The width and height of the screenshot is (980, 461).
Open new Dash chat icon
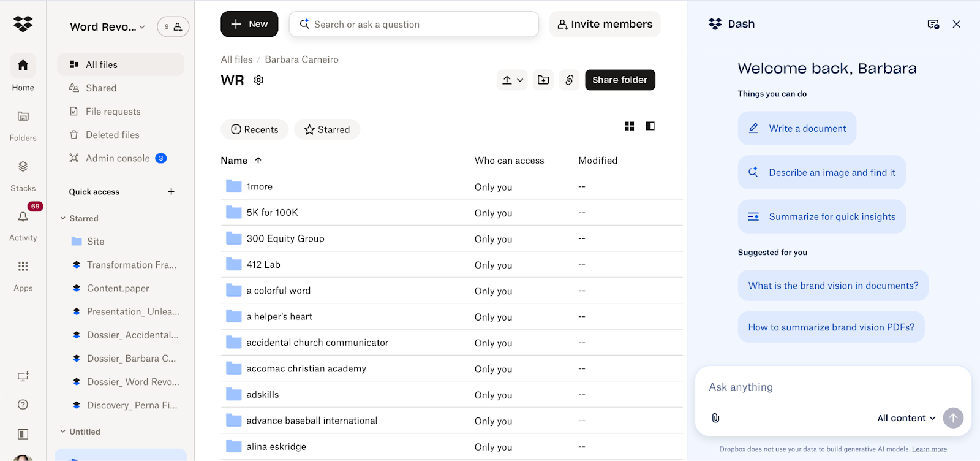pyautogui.click(x=933, y=25)
